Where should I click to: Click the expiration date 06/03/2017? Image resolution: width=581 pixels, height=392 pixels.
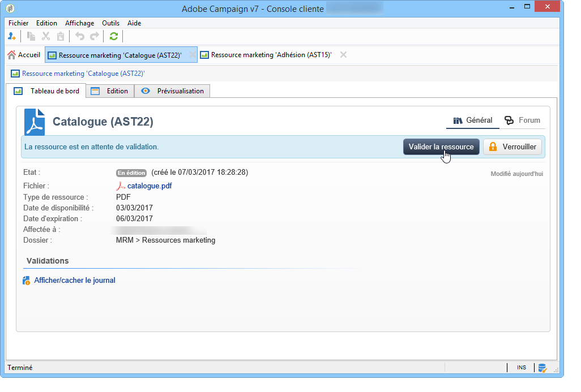pyautogui.click(x=135, y=219)
